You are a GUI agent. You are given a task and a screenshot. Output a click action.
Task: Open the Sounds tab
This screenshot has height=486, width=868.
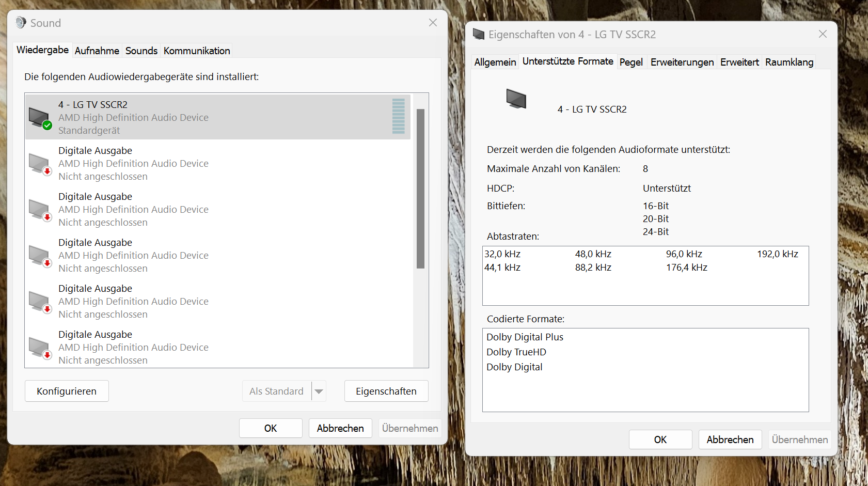[141, 50]
